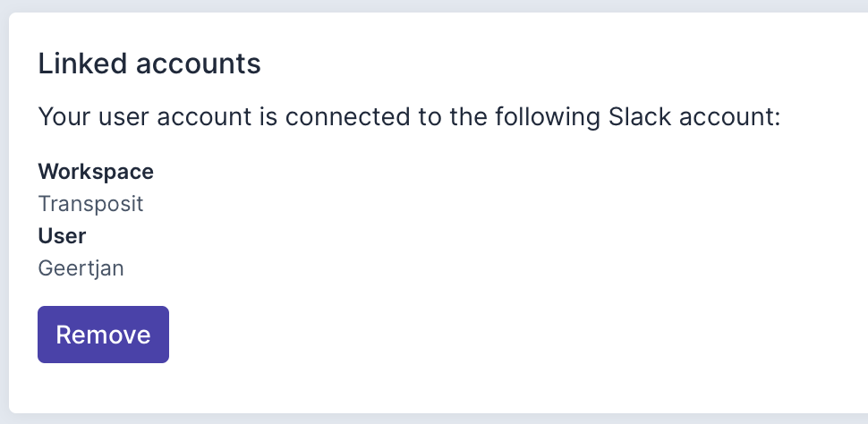Click the Geertjan username text

click(x=81, y=268)
